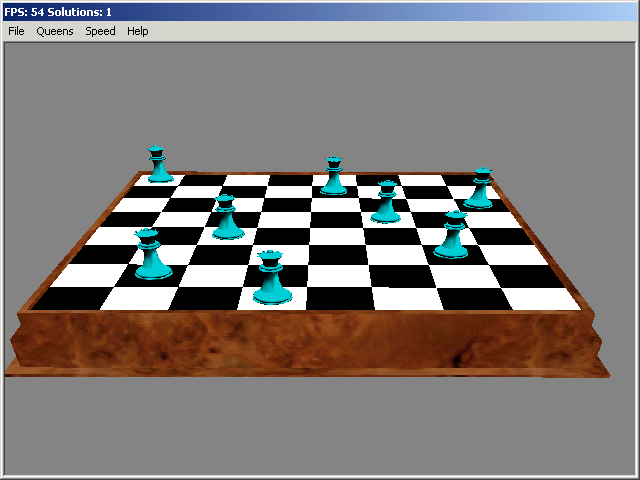Viewport: 640px width, 480px height.
Task: Select the queen left of center, mid-board
Action: tap(227, 219)
